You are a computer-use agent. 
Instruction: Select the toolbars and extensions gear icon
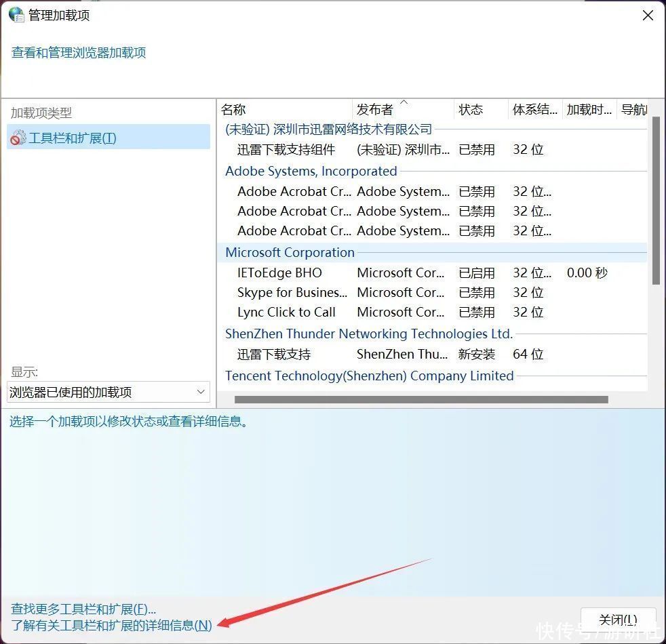tap(18, 138)
